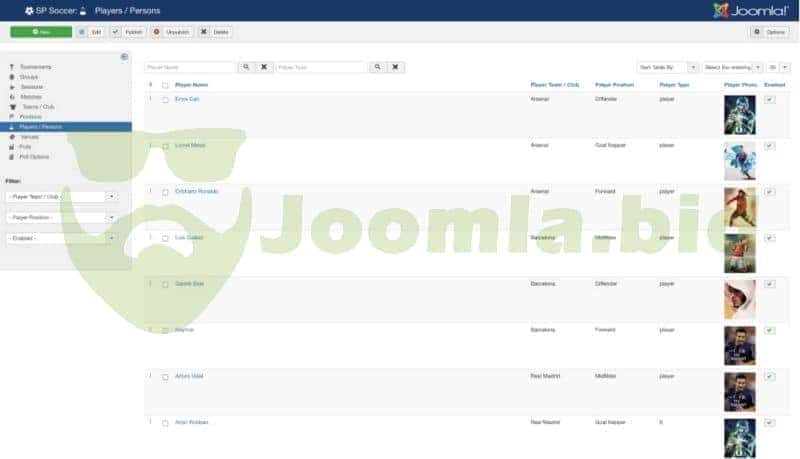800x459 pixels.
Task: Open the Arturo Vidal player link
Action: (x=189, y=376)
